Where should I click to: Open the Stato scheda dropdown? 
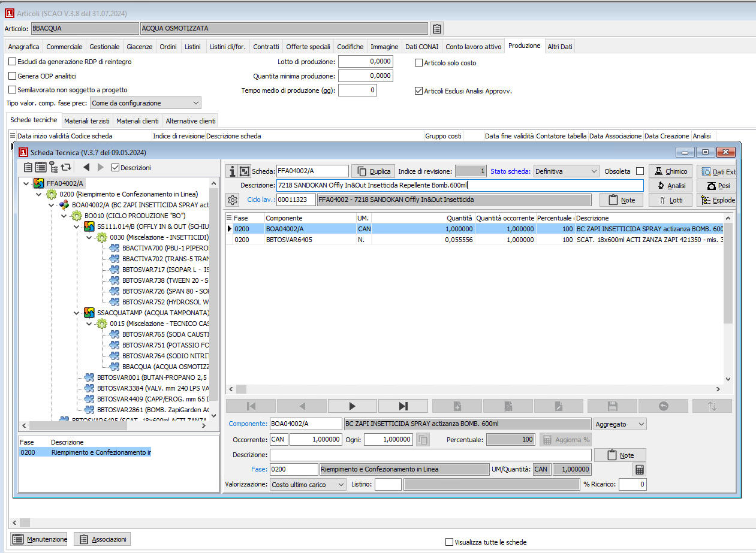click(x=566, y=171)
